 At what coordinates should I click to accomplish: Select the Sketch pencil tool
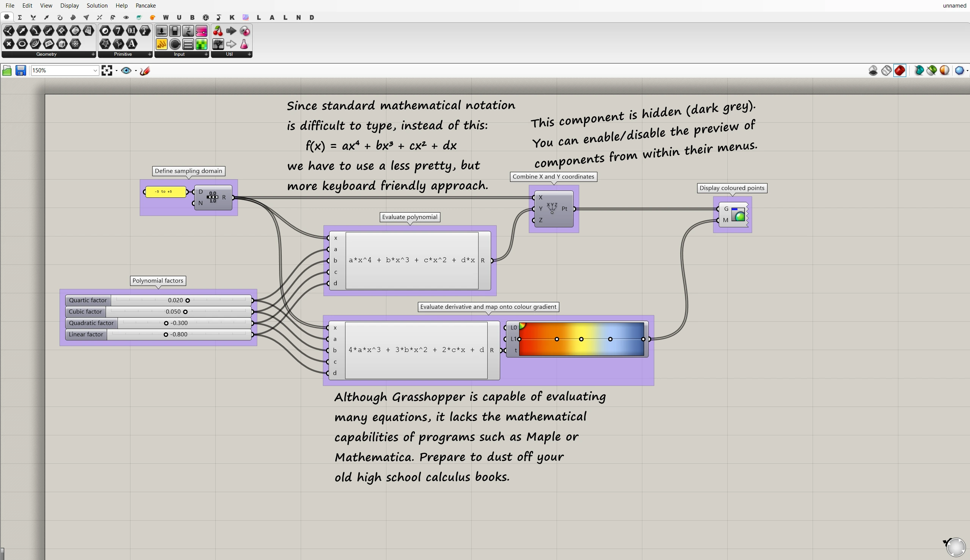(145, 70)
